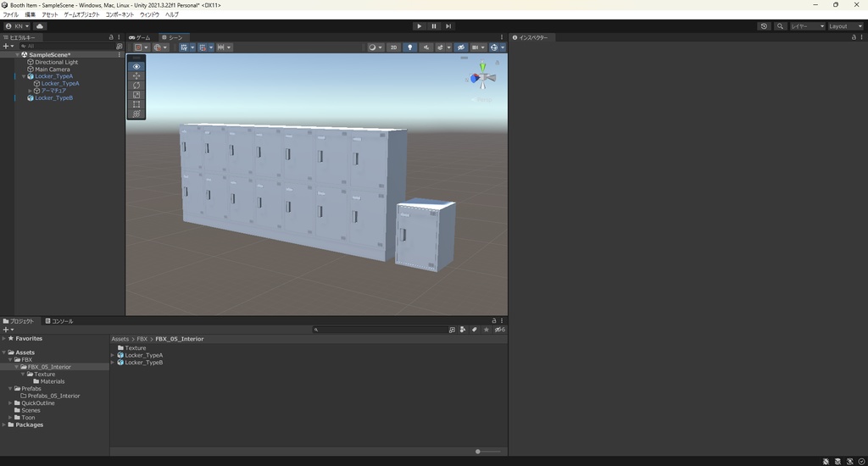Viewport: 868px width, 466px height.
Task: Switch to the コンソール tab
Action: coord(58,321)
